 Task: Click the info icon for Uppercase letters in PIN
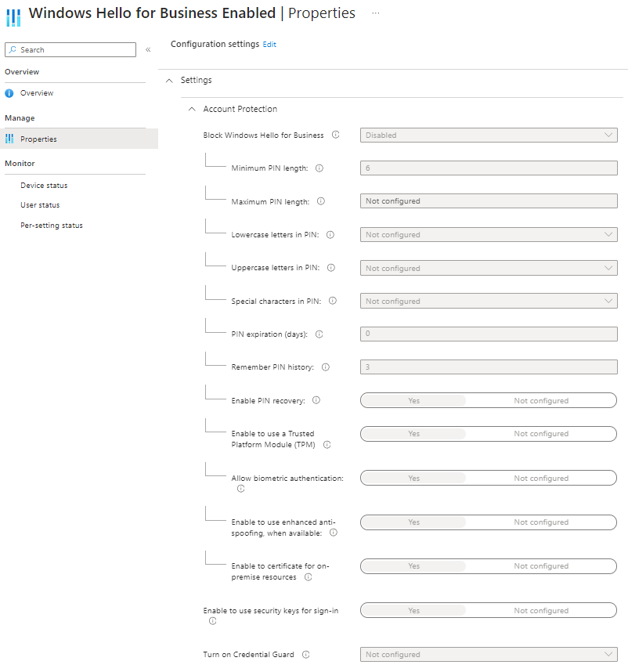[x=331, y=267]
